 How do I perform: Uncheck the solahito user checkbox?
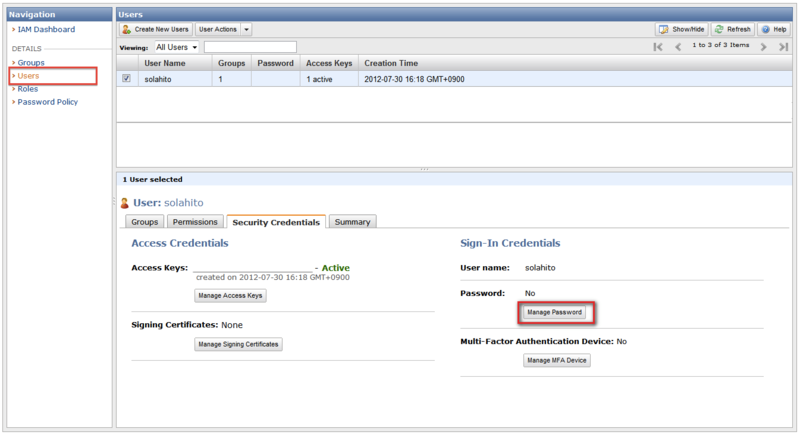[127, 79]
